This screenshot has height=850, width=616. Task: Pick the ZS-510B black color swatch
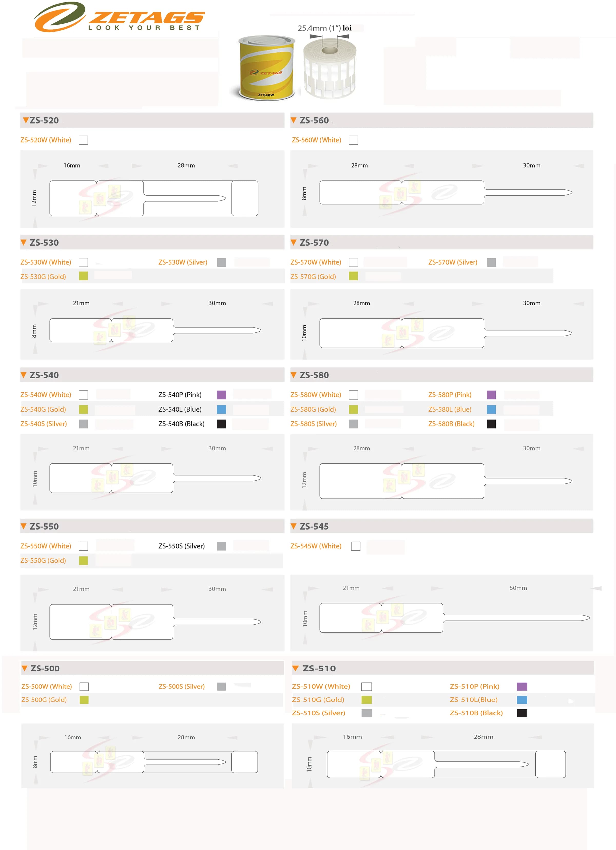(x=522, y=713)
